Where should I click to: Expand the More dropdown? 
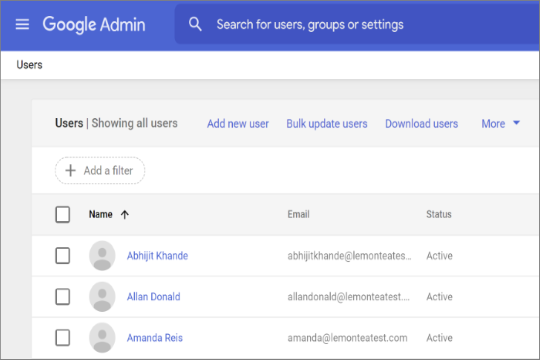pos(501,124)
